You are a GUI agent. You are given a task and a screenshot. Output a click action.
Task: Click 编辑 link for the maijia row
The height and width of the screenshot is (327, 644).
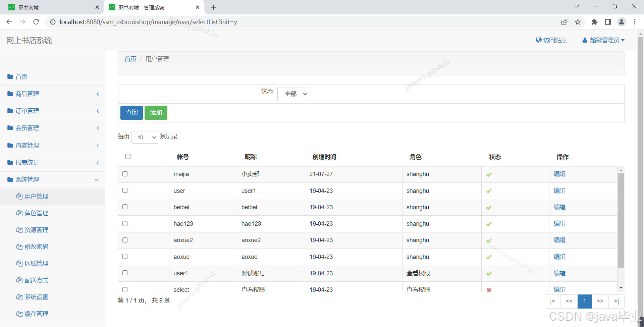pos(559,174)
